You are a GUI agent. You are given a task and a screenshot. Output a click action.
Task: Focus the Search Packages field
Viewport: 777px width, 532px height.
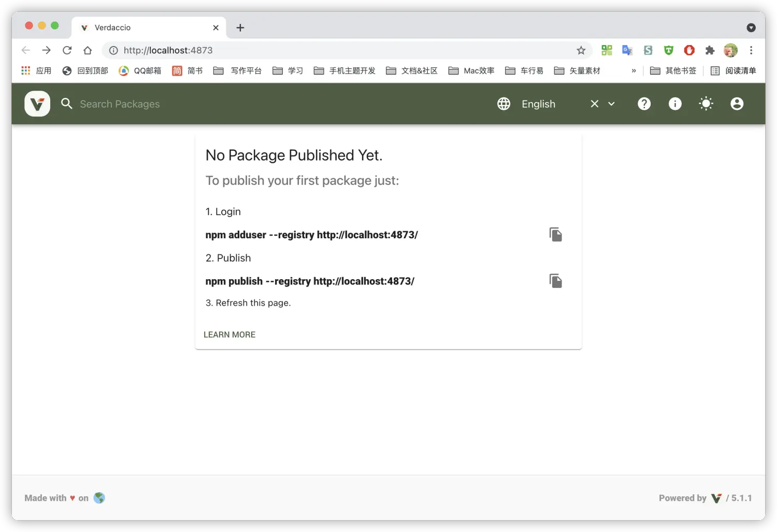pyautogui.click(x=275, y=104)
